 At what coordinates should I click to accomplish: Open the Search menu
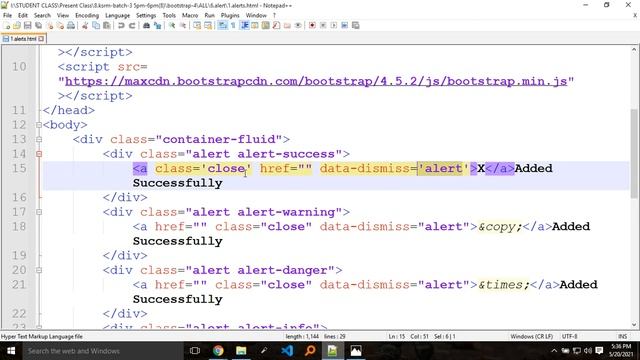(x=42, y=15)
